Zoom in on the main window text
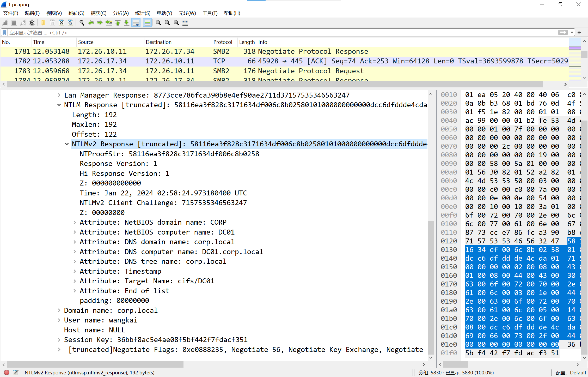This screenshot has height=377, width=588. (x=158, y=23)
